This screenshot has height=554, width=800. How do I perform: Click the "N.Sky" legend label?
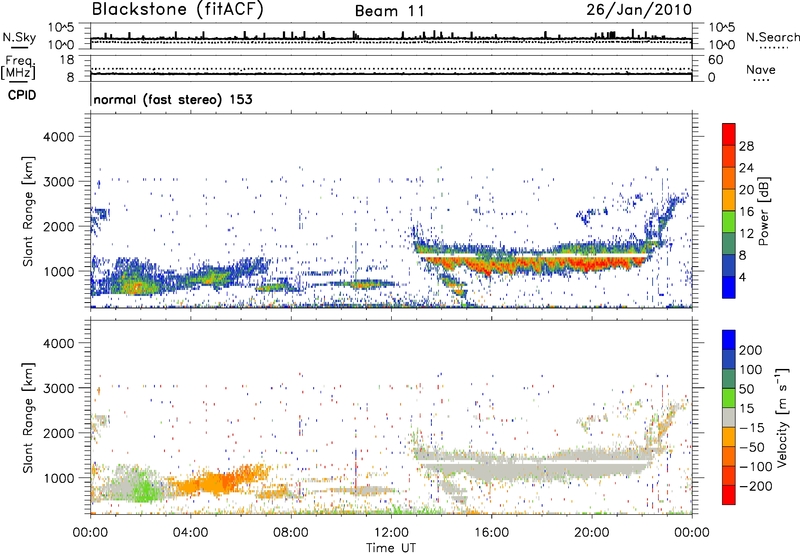19,37
